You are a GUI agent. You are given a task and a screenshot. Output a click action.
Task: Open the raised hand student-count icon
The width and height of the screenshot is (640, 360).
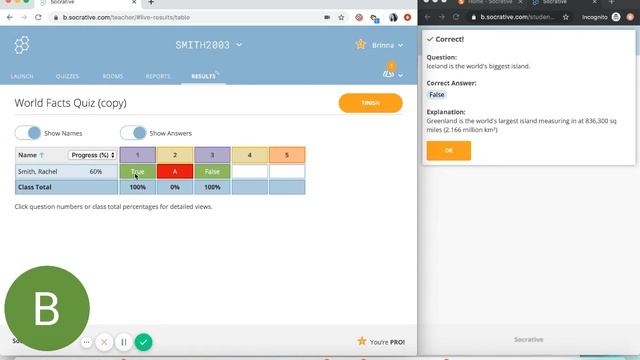click(389, 74)
